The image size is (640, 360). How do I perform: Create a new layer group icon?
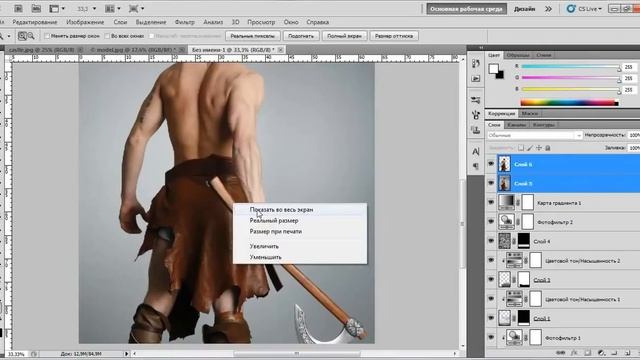point(614,353)
